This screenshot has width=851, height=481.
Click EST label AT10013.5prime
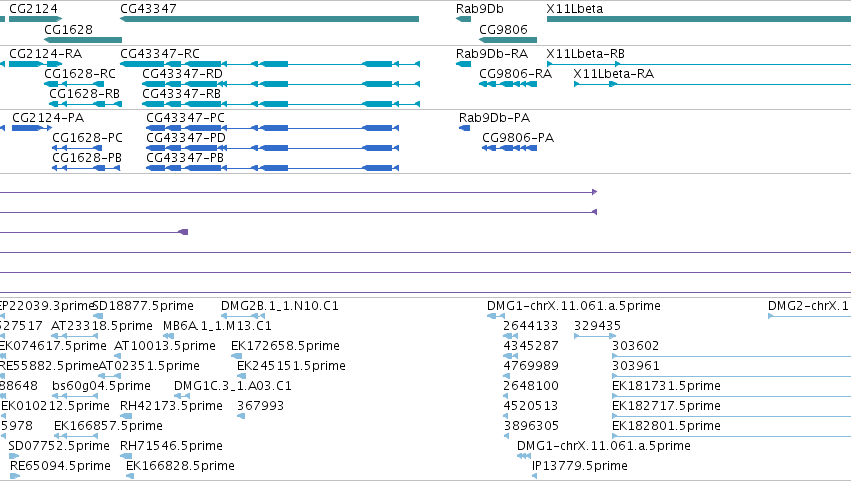click(x=165, y=346)
